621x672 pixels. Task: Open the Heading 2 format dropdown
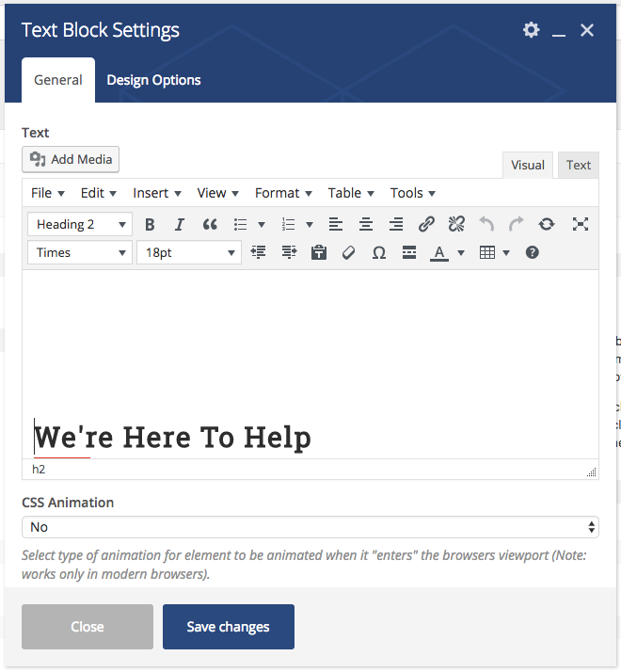80,224
